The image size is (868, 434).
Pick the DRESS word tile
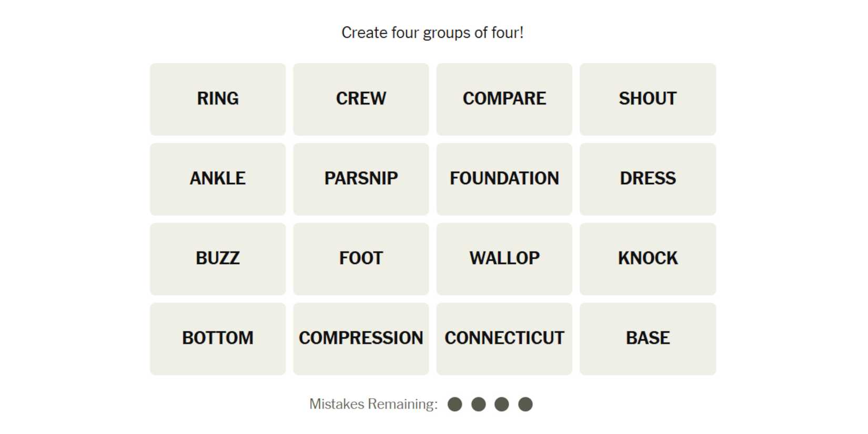[648, 179]
